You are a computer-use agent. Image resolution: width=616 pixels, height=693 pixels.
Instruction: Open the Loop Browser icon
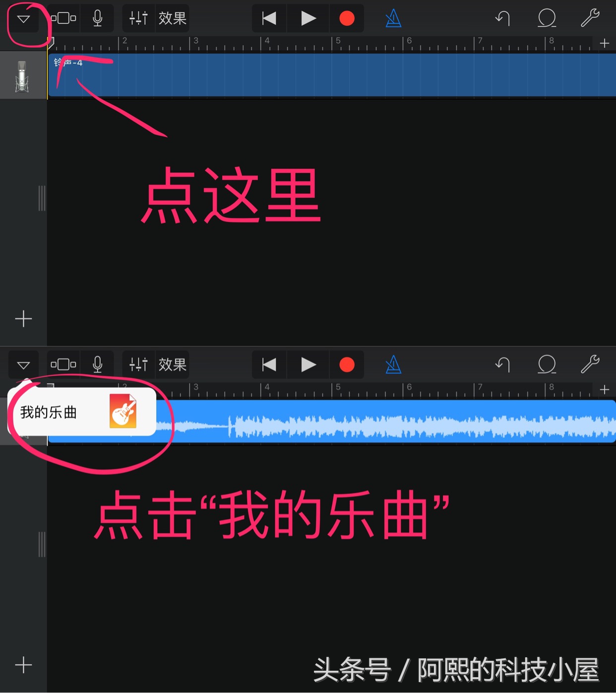coord(547,18)
